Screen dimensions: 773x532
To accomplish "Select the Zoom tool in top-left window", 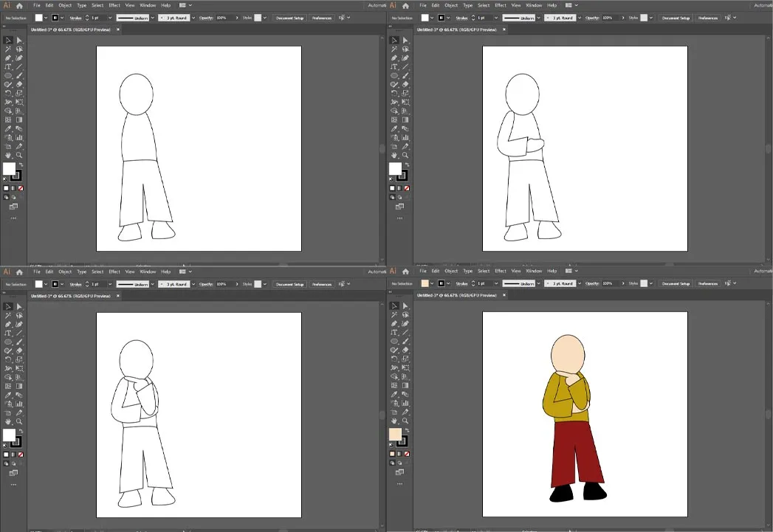I will coord(19,156).
